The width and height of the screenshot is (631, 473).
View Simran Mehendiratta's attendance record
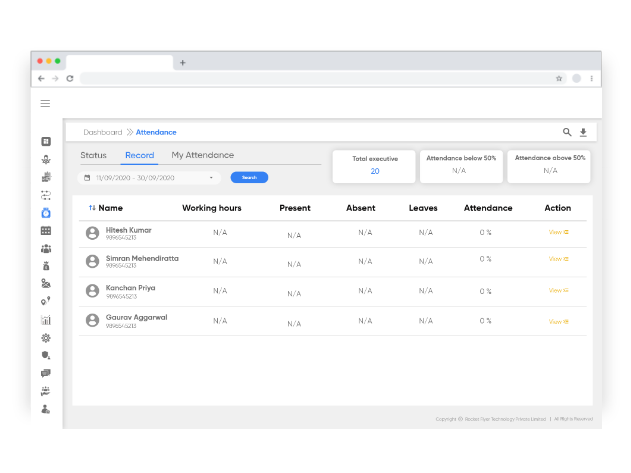tap(559, 259)
